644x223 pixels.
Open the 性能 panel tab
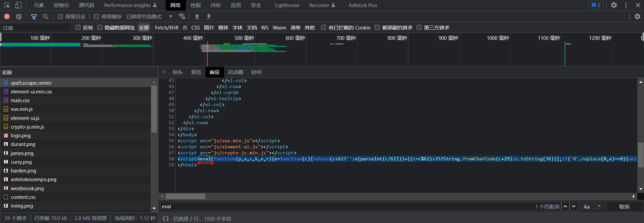pos(196,5)
